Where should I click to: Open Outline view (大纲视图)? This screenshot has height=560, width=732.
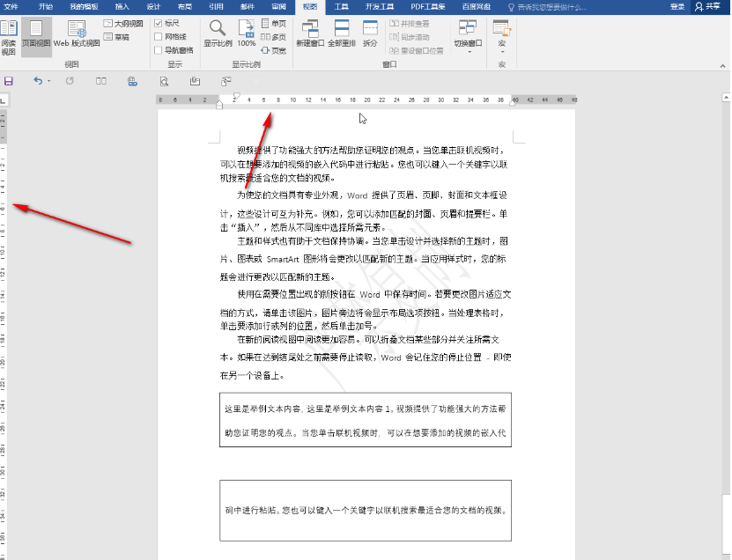[124, 24]
